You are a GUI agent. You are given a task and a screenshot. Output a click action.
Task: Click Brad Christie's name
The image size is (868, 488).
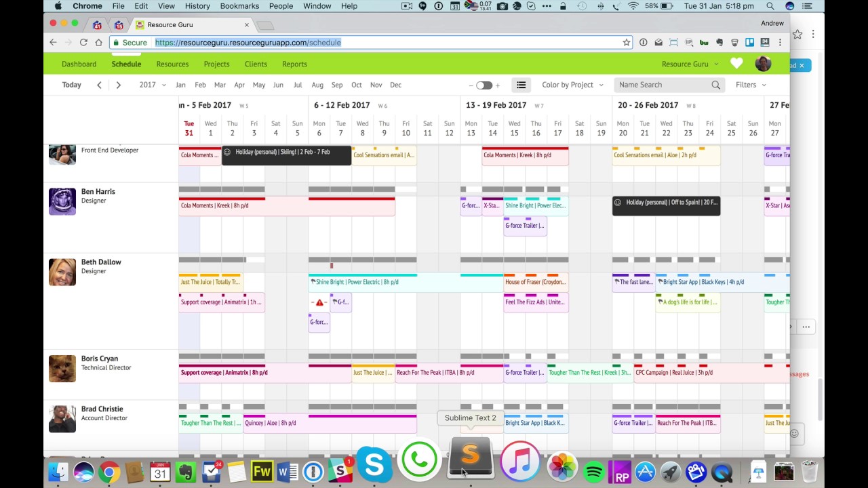point(102,409)
